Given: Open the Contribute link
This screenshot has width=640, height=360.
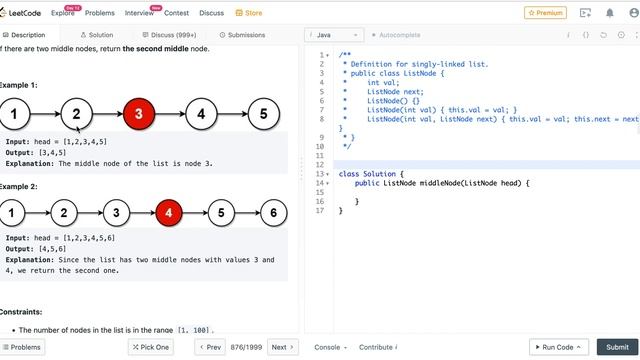Looking at the screenshot, I should [378, 347].
